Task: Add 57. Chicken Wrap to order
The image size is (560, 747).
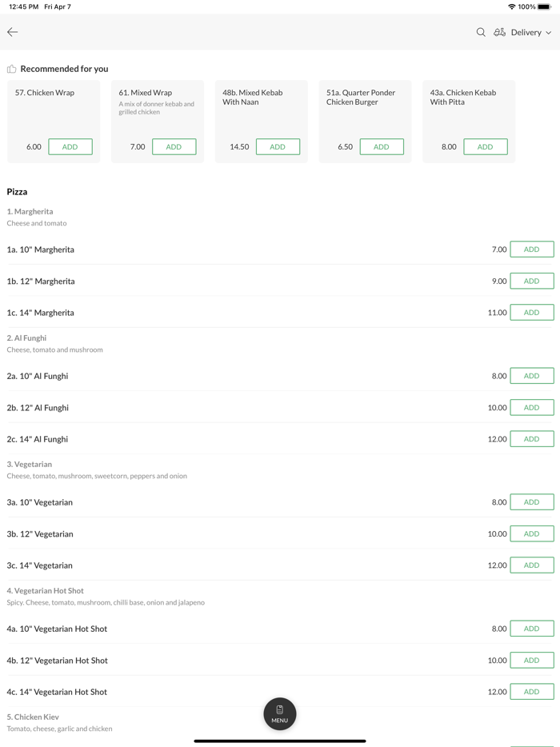Action: coord(70,146)
